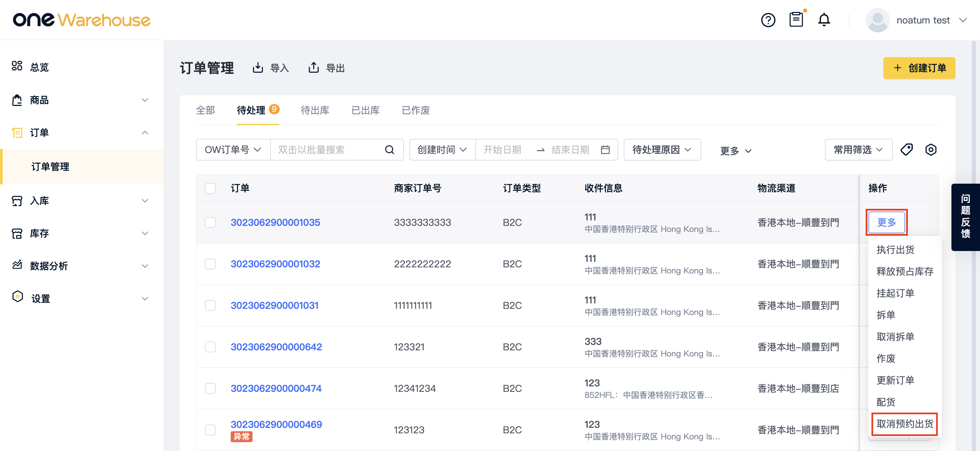980x451 pixels.
Task: Select 取消拆单 from the dropdown menu
Action: coord(895,336)
